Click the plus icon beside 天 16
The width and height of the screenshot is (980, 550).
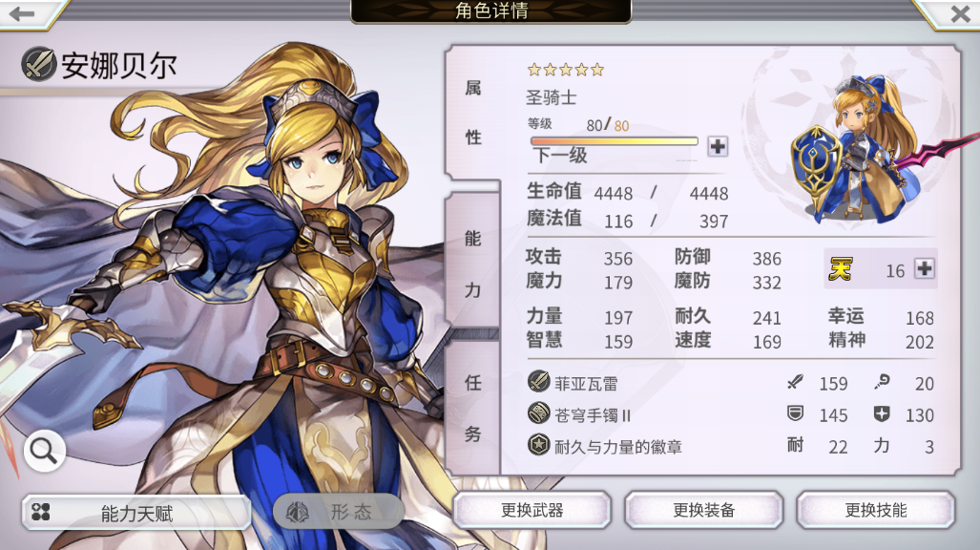(925, 268)
